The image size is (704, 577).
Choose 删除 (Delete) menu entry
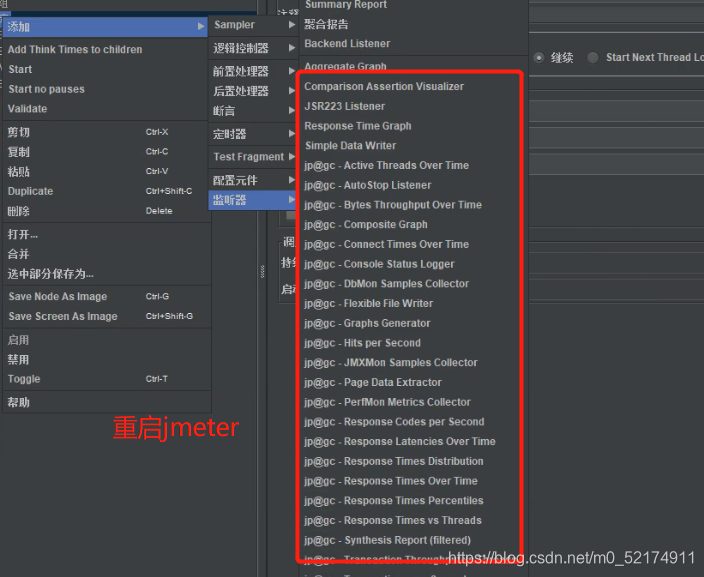click(105, 211)
